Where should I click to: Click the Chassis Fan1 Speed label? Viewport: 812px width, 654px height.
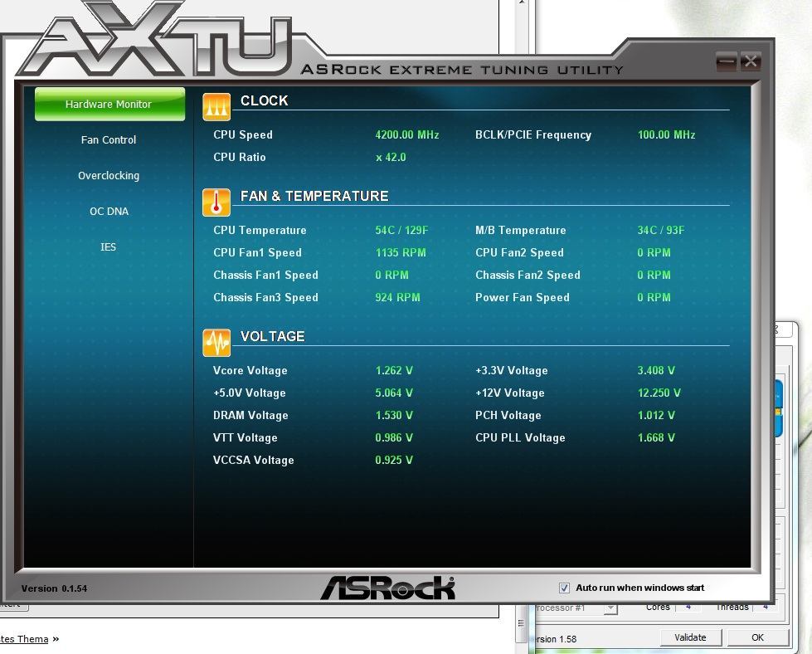click(265, 276)
